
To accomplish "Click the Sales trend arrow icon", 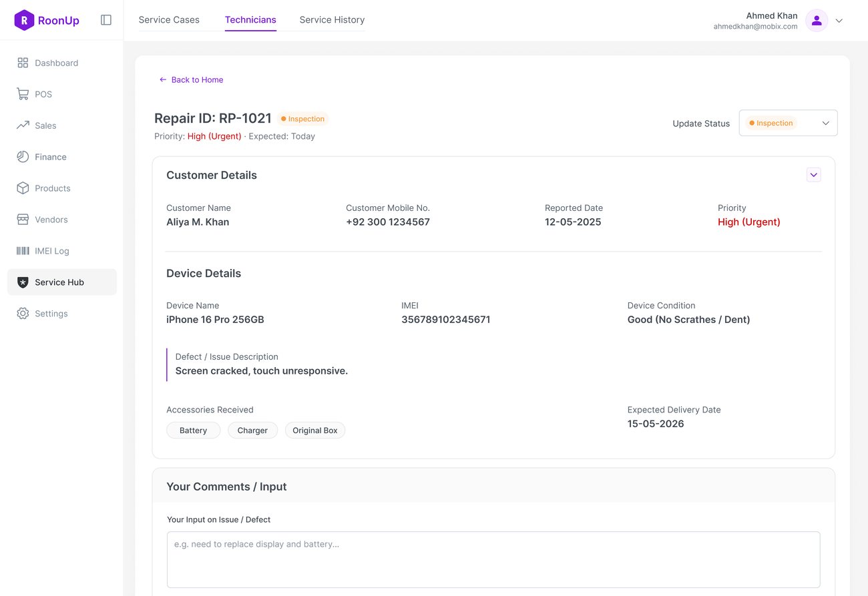I will tap(23, 125).
